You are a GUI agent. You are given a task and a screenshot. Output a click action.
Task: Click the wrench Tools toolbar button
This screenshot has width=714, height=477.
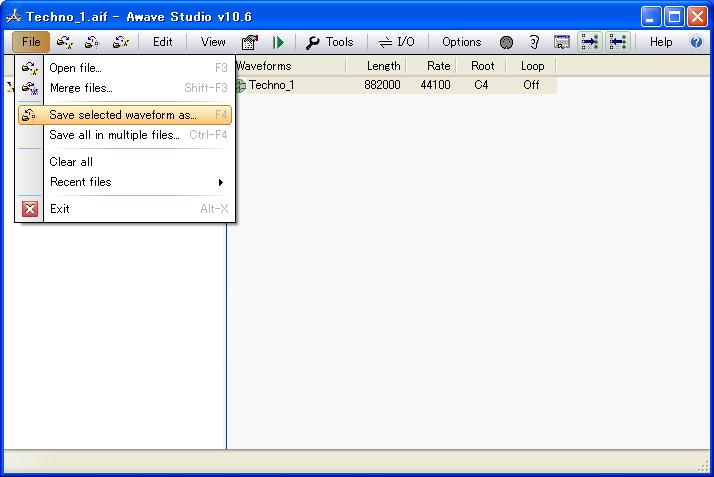click(x=329, y=42)
